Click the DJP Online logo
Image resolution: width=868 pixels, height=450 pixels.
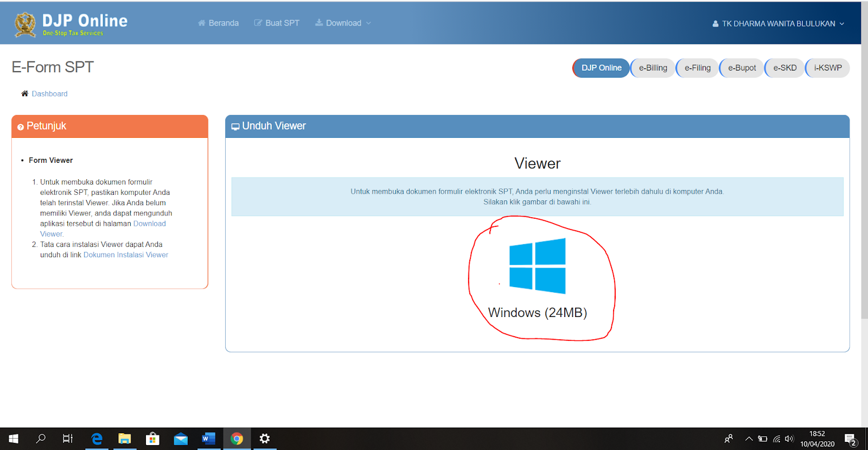[71, 24]
